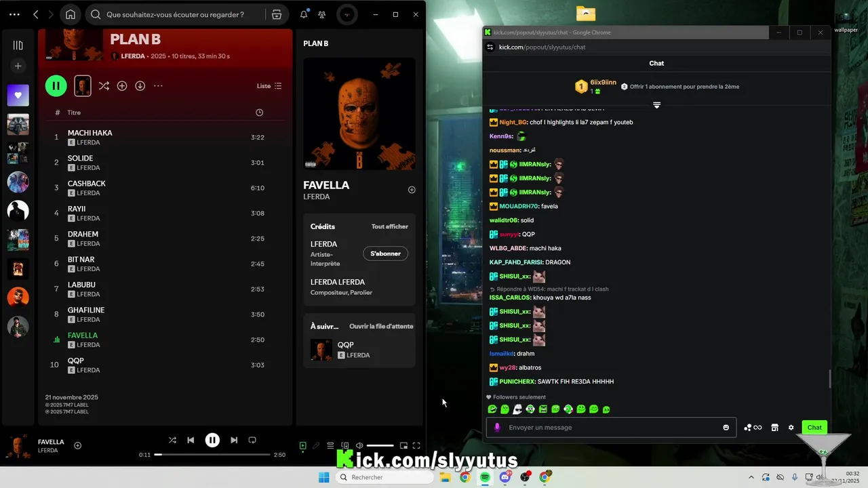The image size is (868, 488).
Task: Open Spotify Home
Action: coord(71,14)
